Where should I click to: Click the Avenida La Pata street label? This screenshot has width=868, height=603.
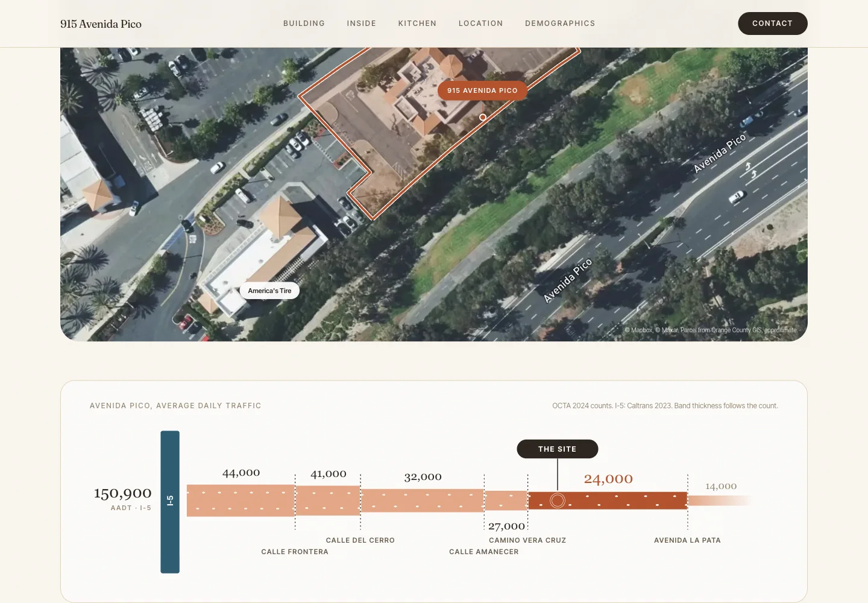tap(687, 540)
